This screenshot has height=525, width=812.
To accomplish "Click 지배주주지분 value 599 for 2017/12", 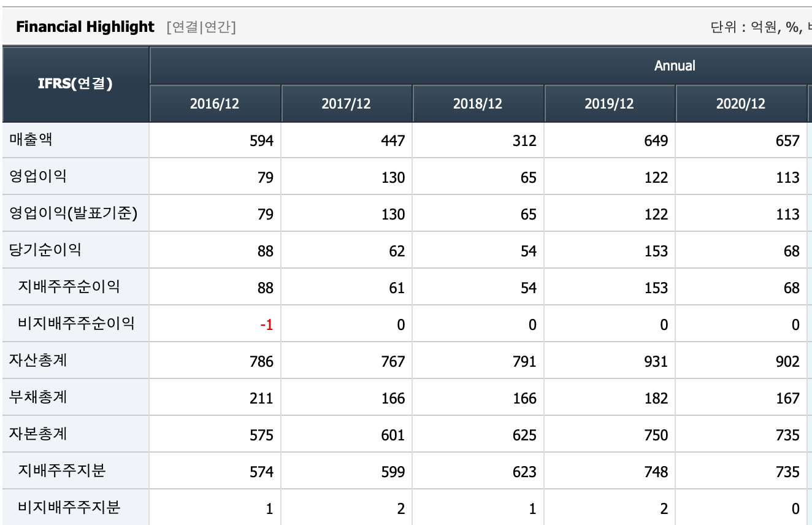I will point(393,472).
